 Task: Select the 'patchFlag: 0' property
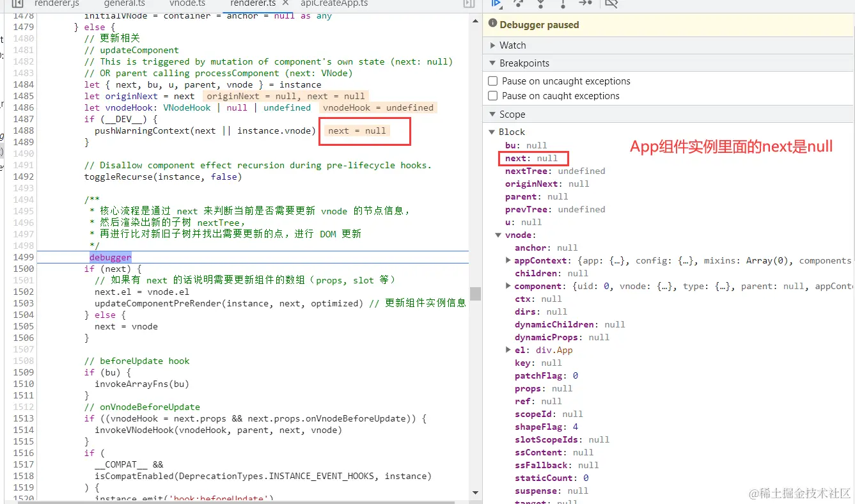click(547, 375)
